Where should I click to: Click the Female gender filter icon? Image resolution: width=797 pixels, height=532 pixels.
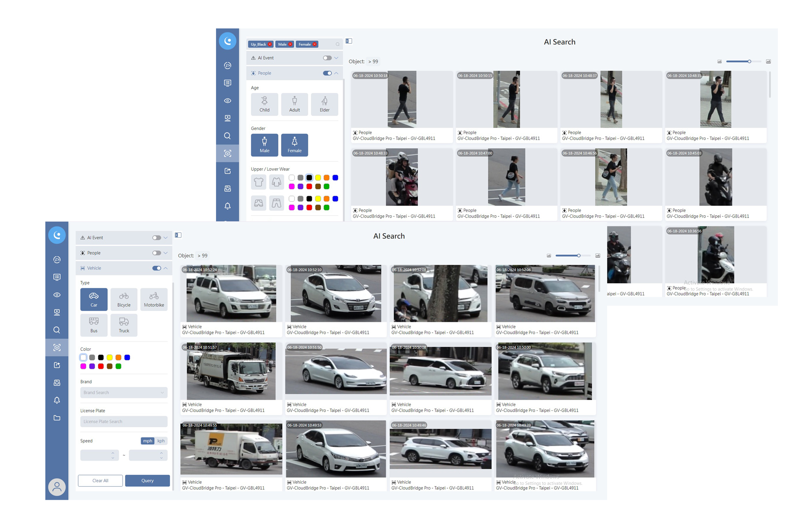(294, 145)
